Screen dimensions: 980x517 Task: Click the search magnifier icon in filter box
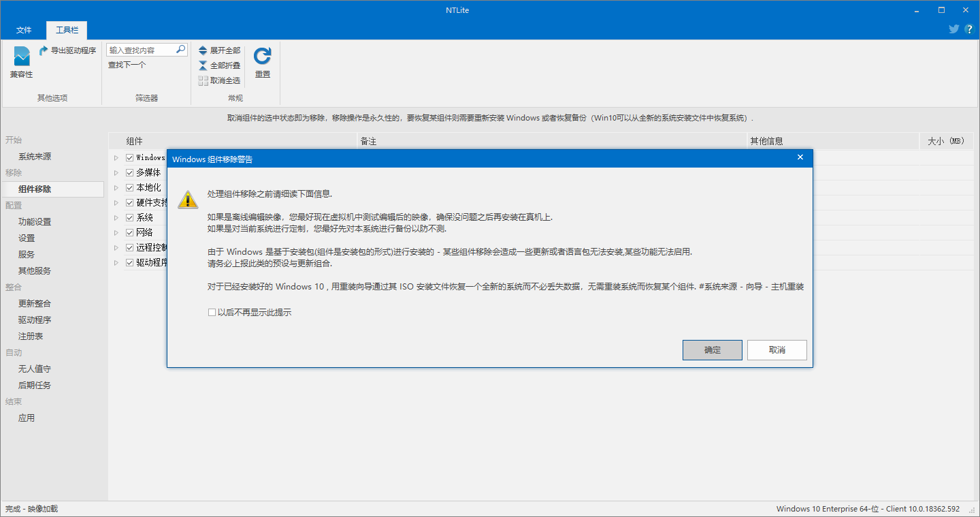pos(180,50)
